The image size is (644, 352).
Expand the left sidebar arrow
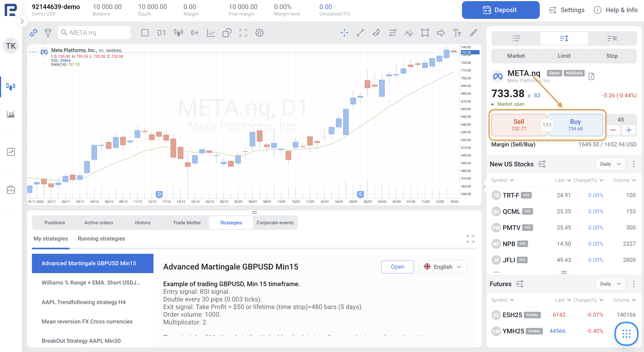pyautogui.click(x=22, y=22)
